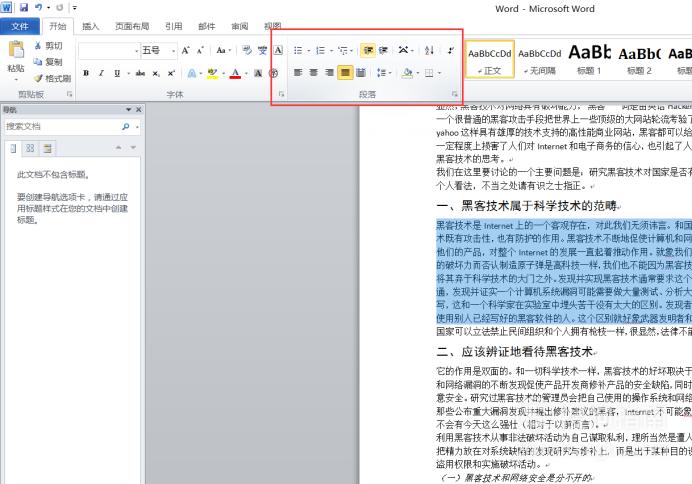Switch to the Page Layout (页面布局) tab
This screenshot has width=692, height=484.
(x=132, y=26)
